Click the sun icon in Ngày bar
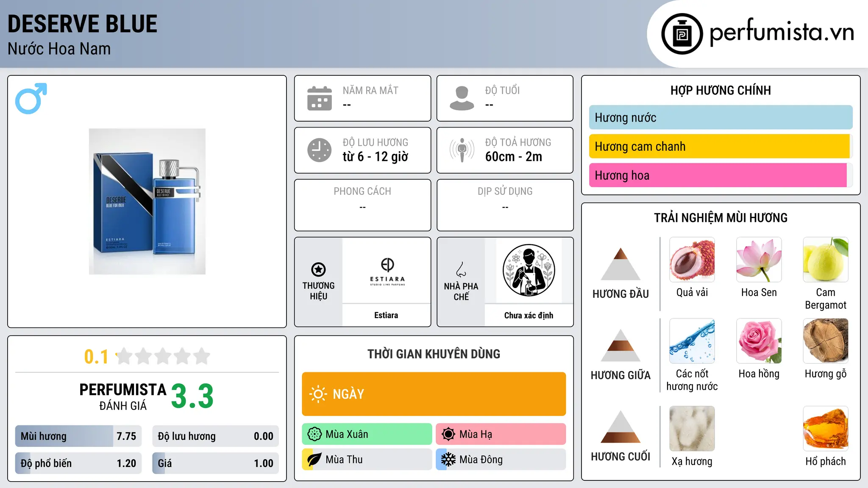 click(318, 394)
